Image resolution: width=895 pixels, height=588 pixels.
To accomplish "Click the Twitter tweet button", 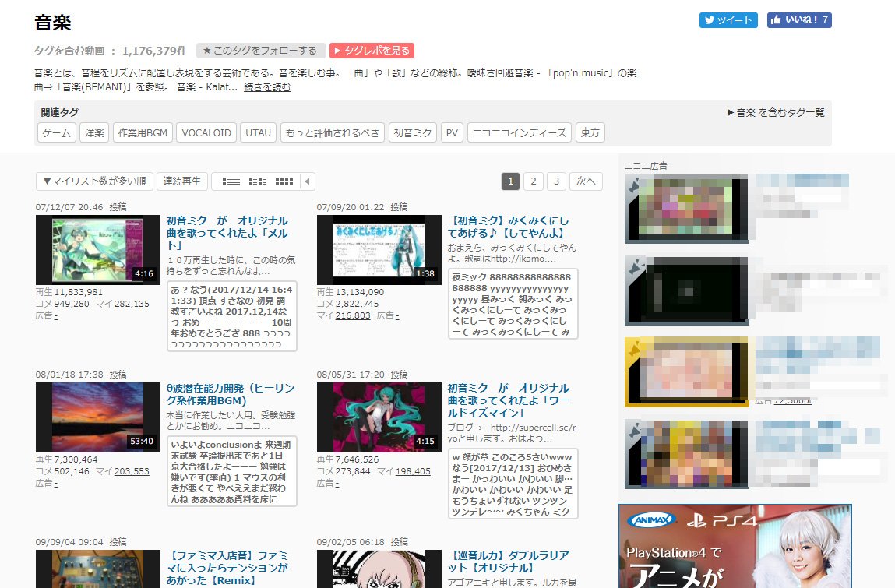I will pos(728,20).
